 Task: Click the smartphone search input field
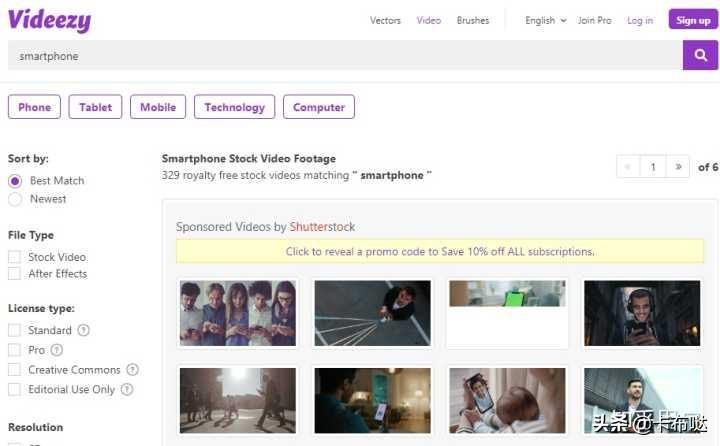tap(345, 55)
